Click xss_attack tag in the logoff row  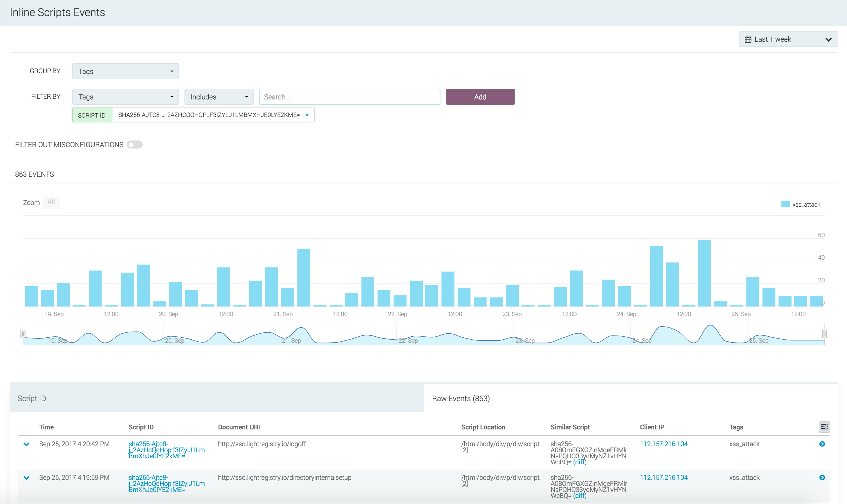744,444
